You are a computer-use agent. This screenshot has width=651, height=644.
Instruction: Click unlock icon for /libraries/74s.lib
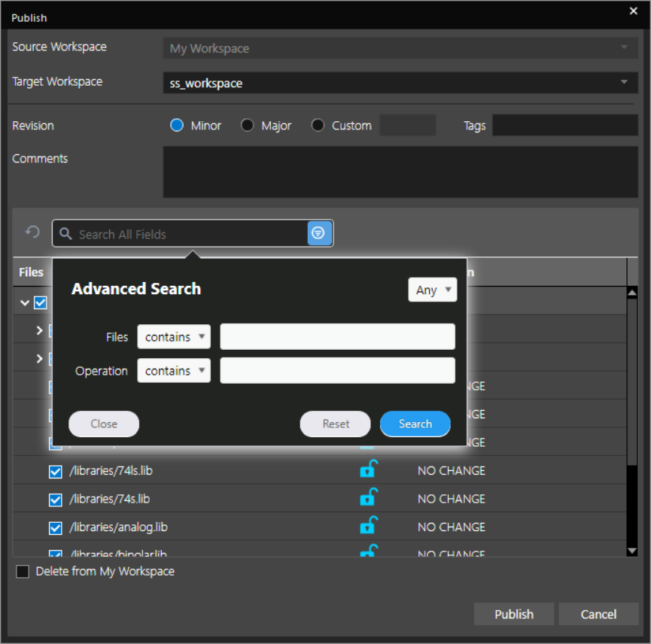tap(367, 498)
